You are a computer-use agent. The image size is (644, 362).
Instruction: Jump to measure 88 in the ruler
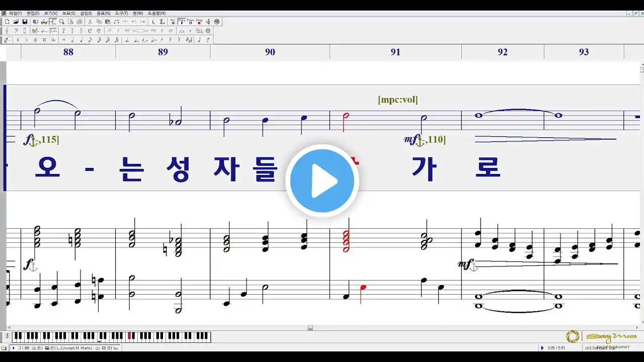pyautogui.click(x=68, y=52)
